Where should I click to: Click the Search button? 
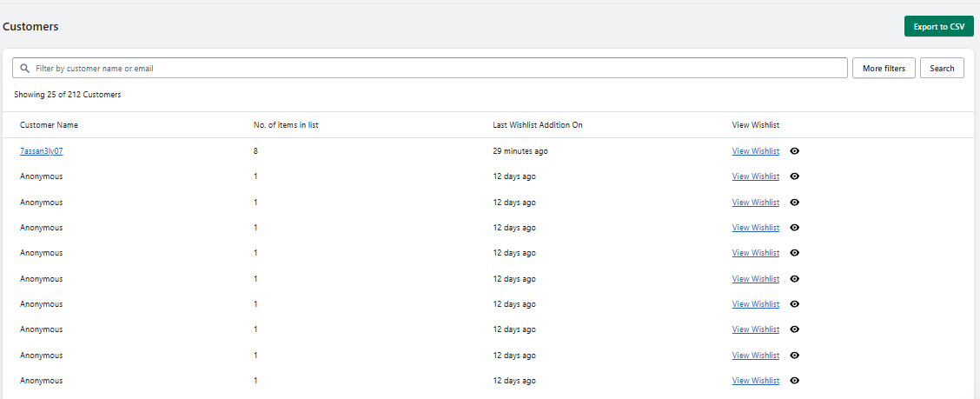pyautogui.click(x=942, y=68)
